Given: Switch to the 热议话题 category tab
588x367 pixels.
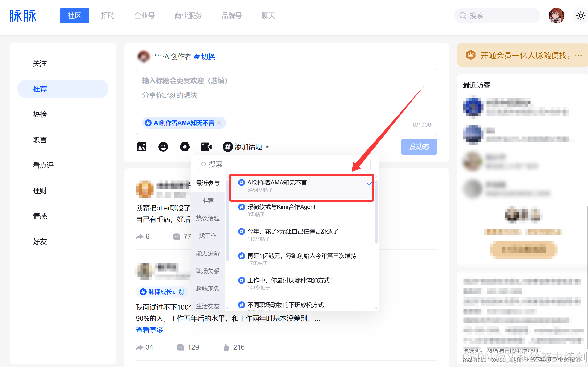Looking at the screenshot, I should tap(207, 218).
